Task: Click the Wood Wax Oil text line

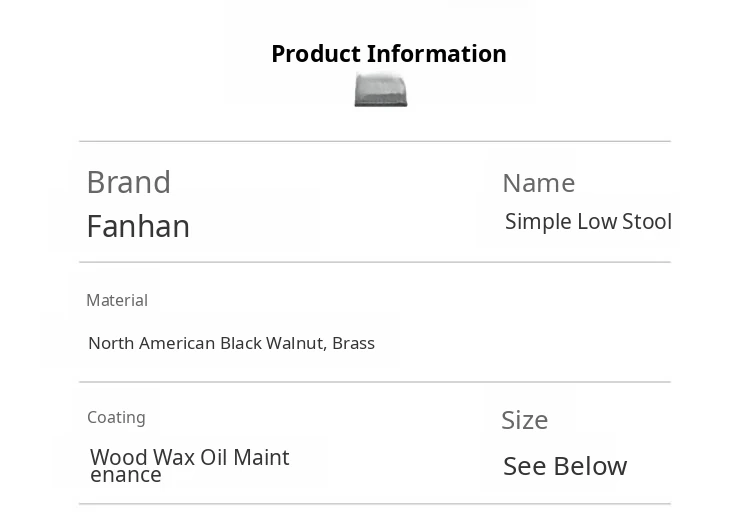Action: [x=189, y=457]
